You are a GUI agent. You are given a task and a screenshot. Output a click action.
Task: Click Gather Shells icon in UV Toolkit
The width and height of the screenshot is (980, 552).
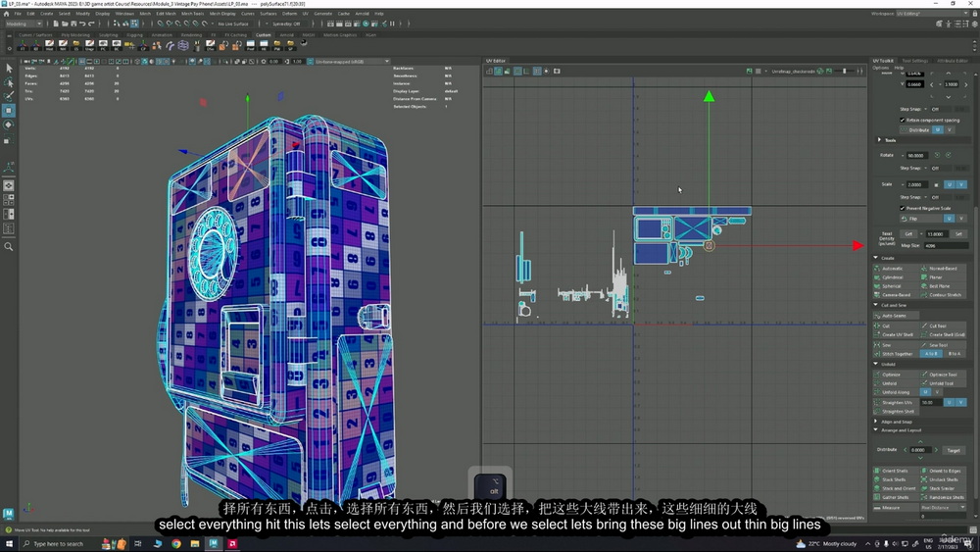[x=877, y=497]
